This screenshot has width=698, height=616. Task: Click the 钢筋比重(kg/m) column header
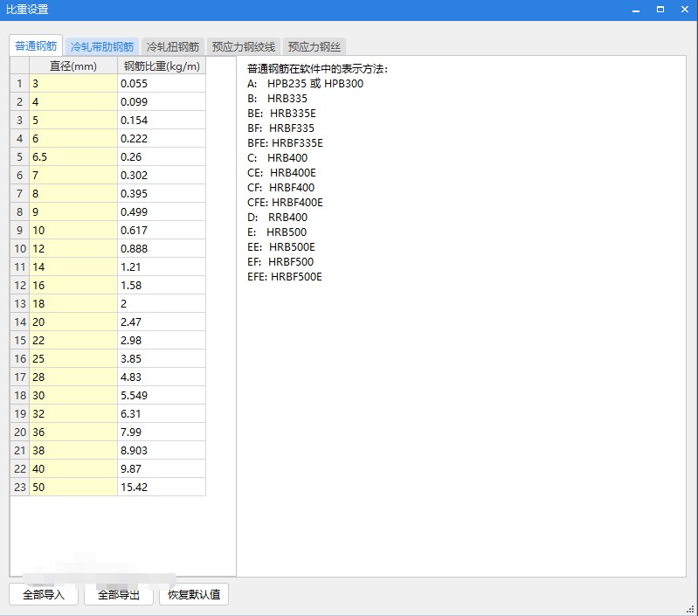[x=162, y=66]
